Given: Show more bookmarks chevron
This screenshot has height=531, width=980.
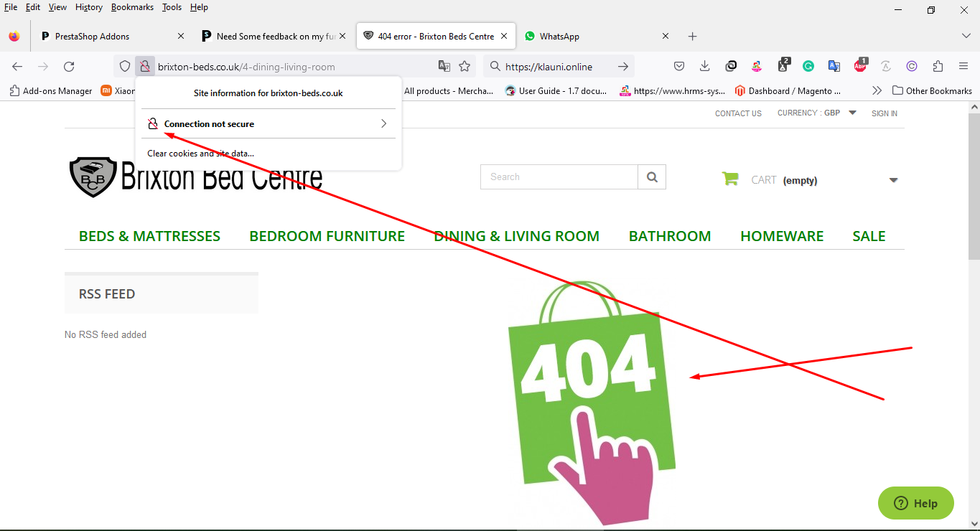Looking at the screenshot, I should (x=877, y=91).
